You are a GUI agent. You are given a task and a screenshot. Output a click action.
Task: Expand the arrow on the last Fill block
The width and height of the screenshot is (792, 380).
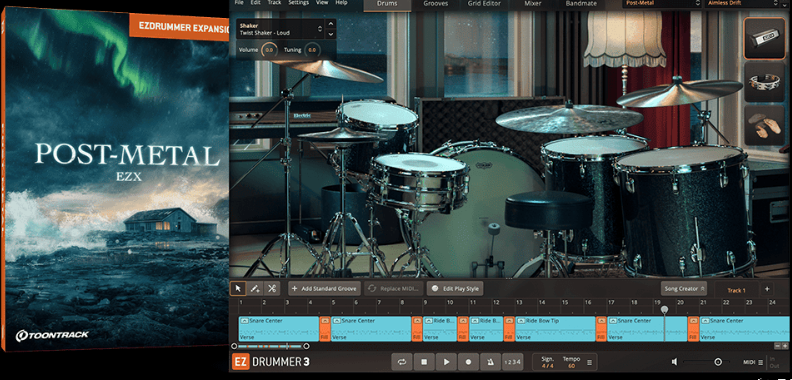point(694,320)
